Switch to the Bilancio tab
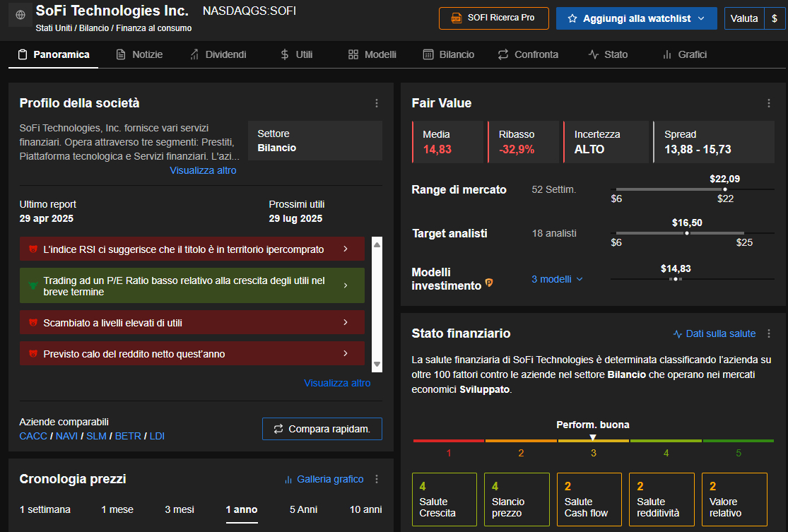Image resolution: width=788 pixels, height=532 pixels. pos(448,54)
